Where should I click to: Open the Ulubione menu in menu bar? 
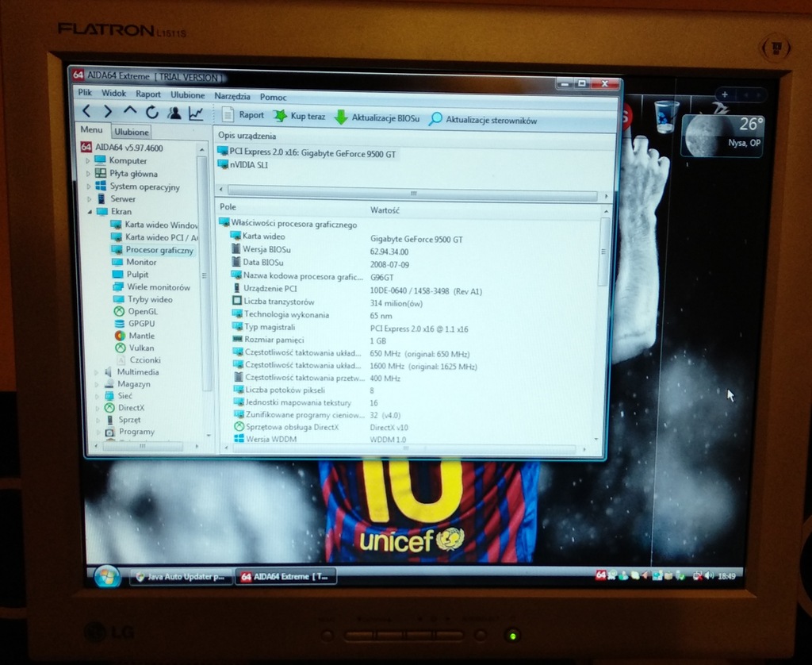tap(187, 95)
